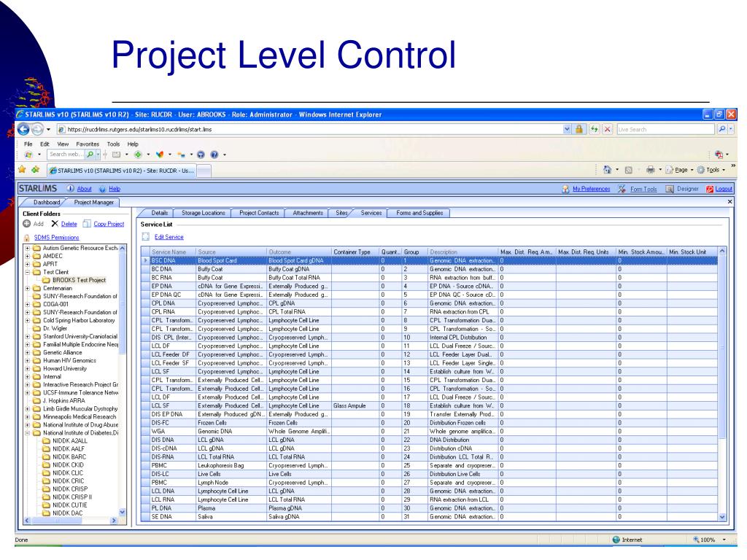Open the address bar URL dropdown
This screenshot has height=560, width=747.
click(x=566, y=129)
